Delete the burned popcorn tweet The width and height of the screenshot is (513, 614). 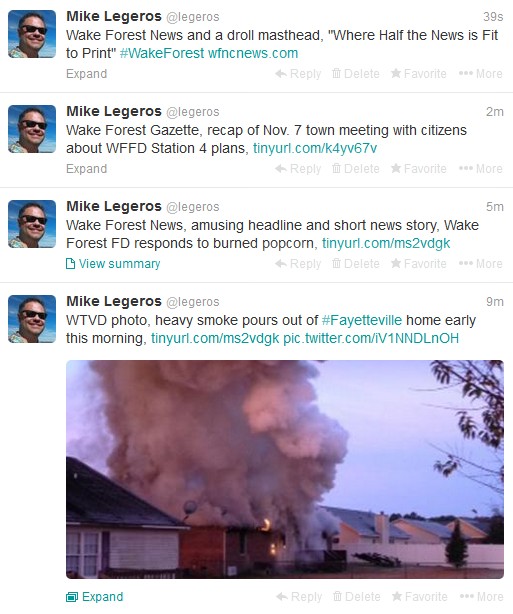click(x=356, y=264)
